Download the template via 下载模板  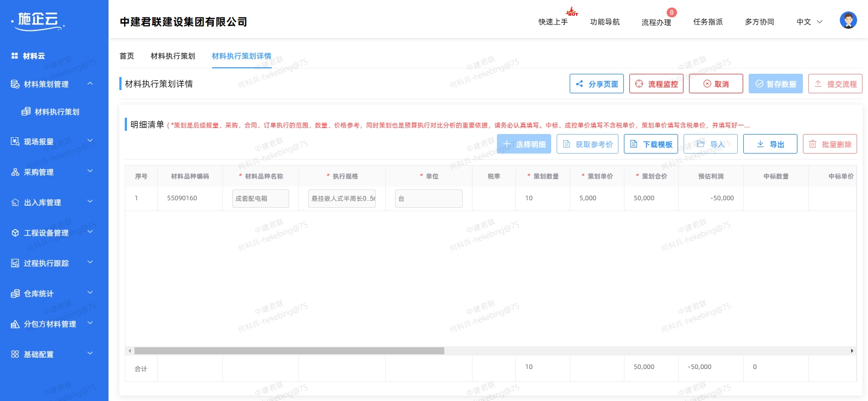tap(650, 144)
